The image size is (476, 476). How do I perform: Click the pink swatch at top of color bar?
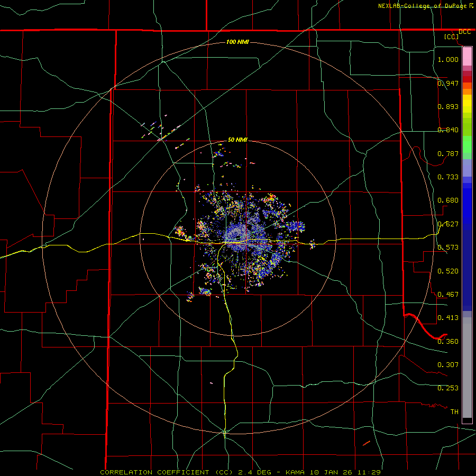pyautogui.click(x=467, y=57)
